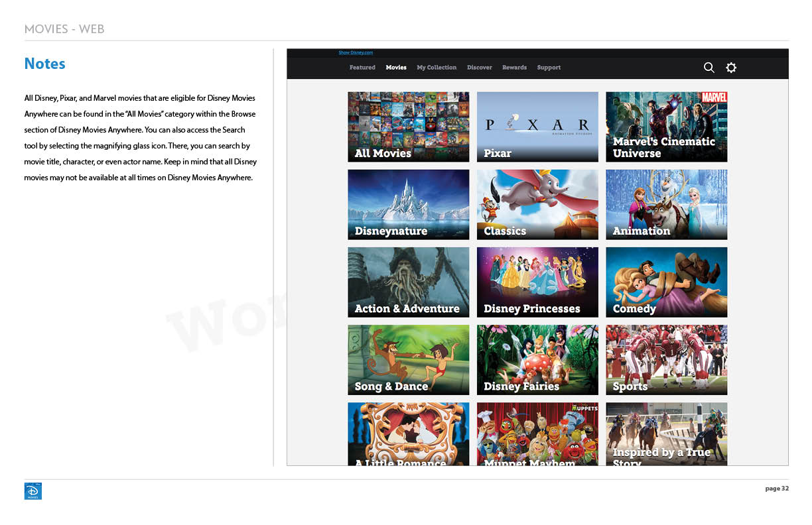This screenshot has width=812, height=525.
Task: Click the MOVIES - WEB page title
Action: pyautogui.click(x=64, y=29)
